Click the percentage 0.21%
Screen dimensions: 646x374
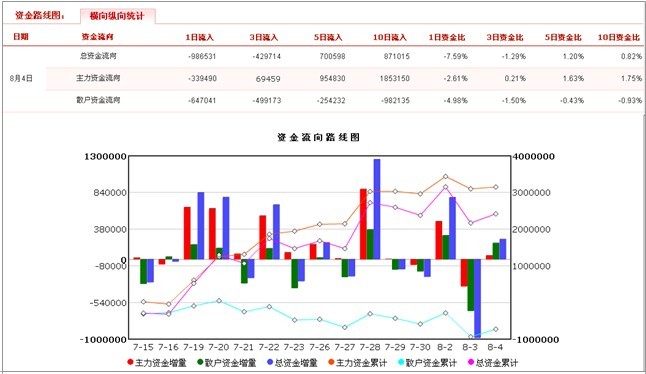pyautogui.click(x=515, y=79)
